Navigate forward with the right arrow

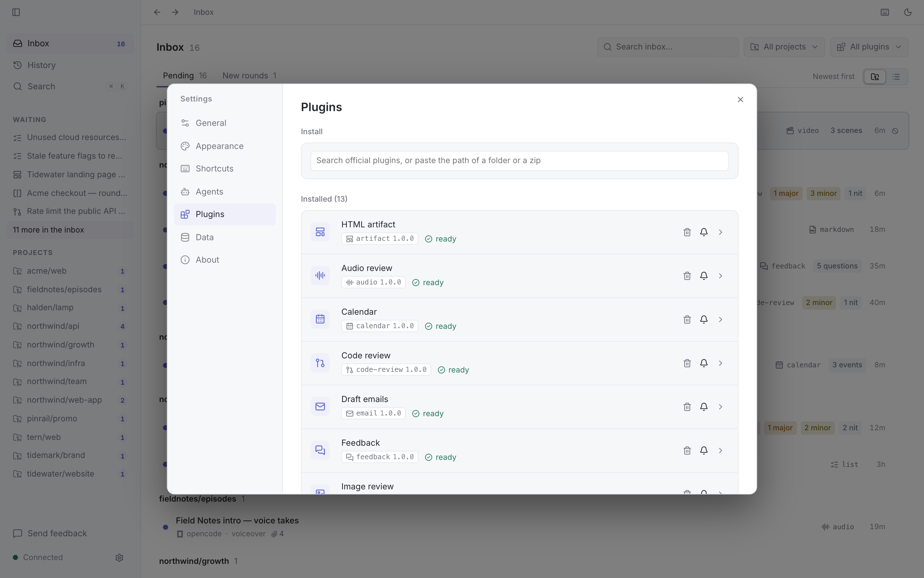[175, 12]
